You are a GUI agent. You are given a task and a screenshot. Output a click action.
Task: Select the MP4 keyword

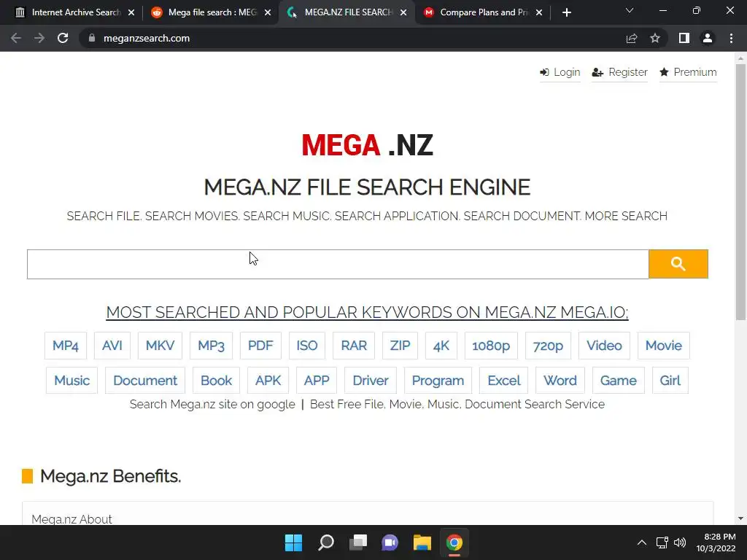65,346
